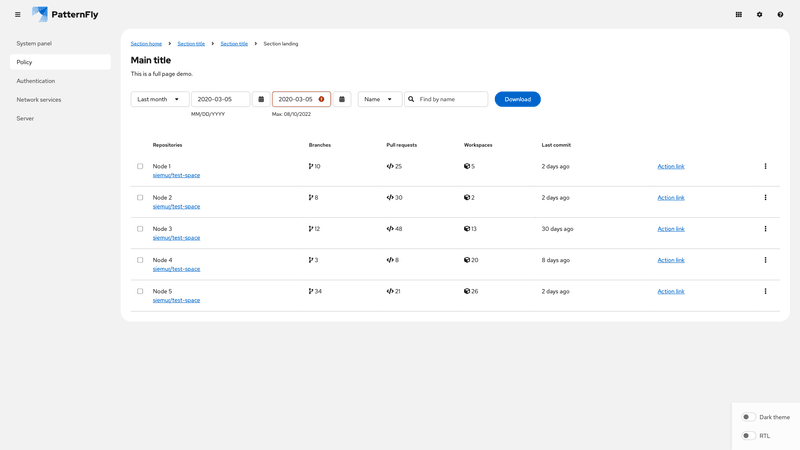This screenshot has height=450, width=800.
Task: Click Action link for Node 4
Action: [x=671, y=260]
